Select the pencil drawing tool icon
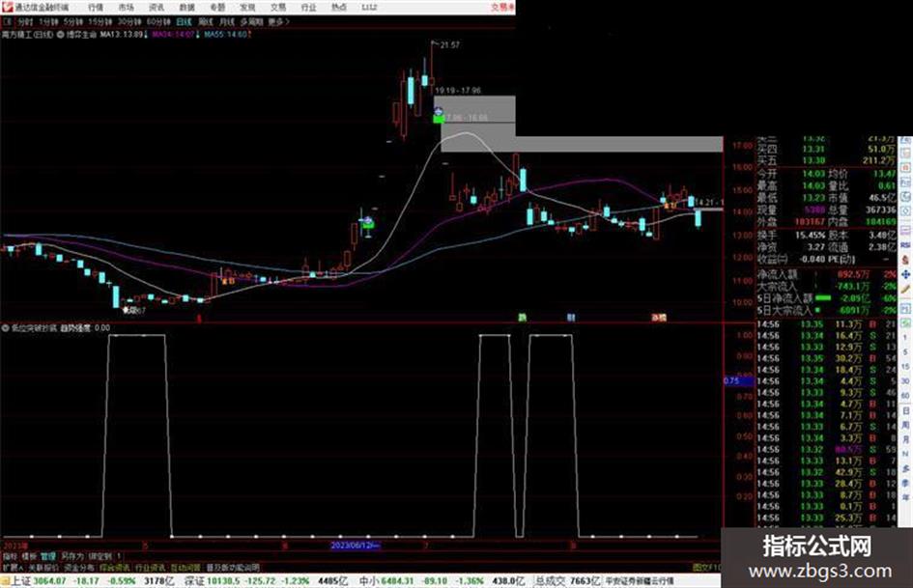 point(905,289)
